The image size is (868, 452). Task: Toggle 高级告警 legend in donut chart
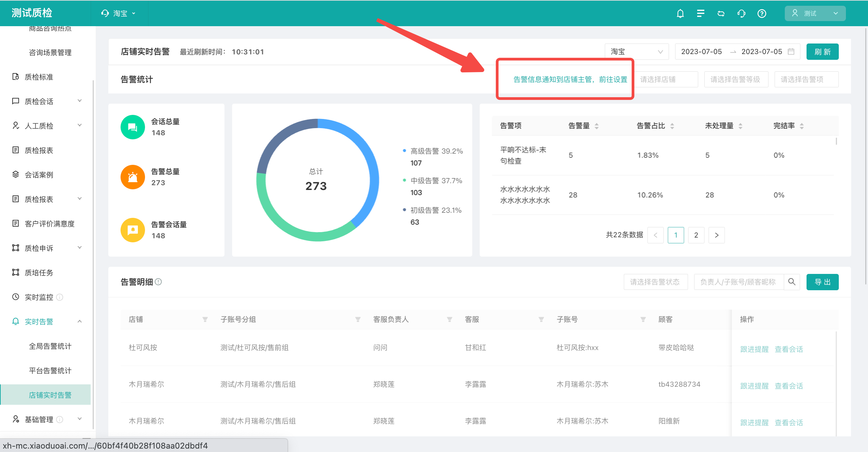(x=433, y=151)
